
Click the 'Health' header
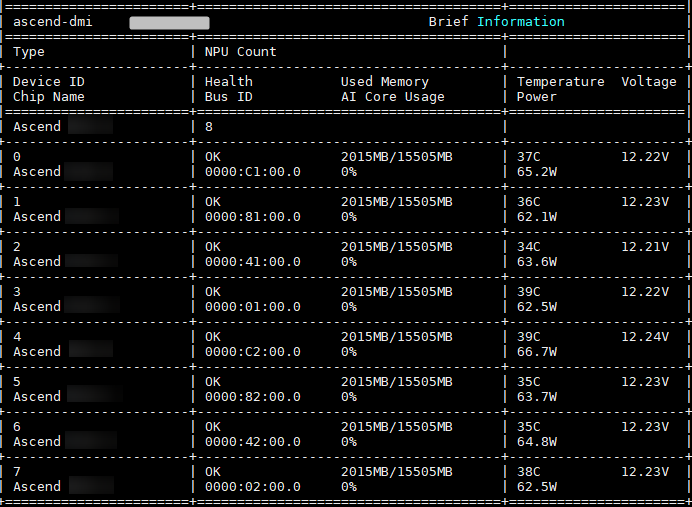[229, 82]
